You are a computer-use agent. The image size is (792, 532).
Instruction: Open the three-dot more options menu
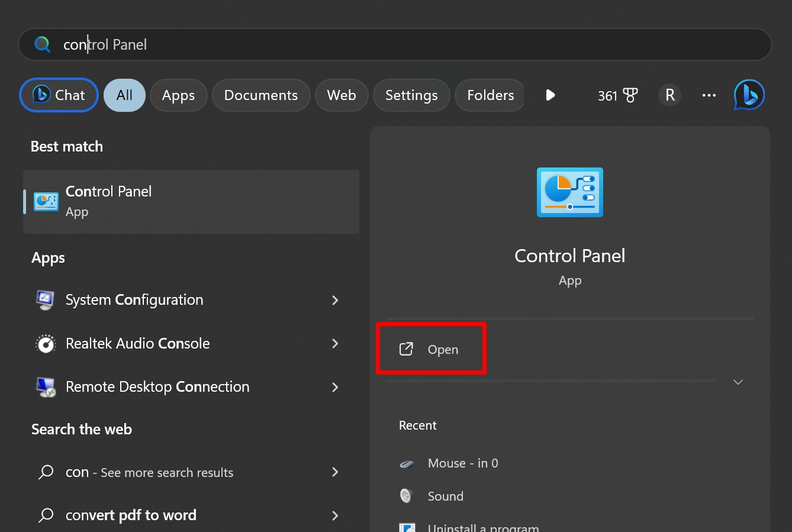[x=709, y=95]
